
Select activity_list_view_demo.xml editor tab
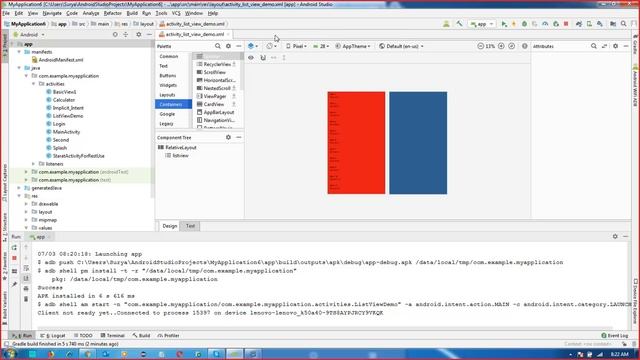195,34
